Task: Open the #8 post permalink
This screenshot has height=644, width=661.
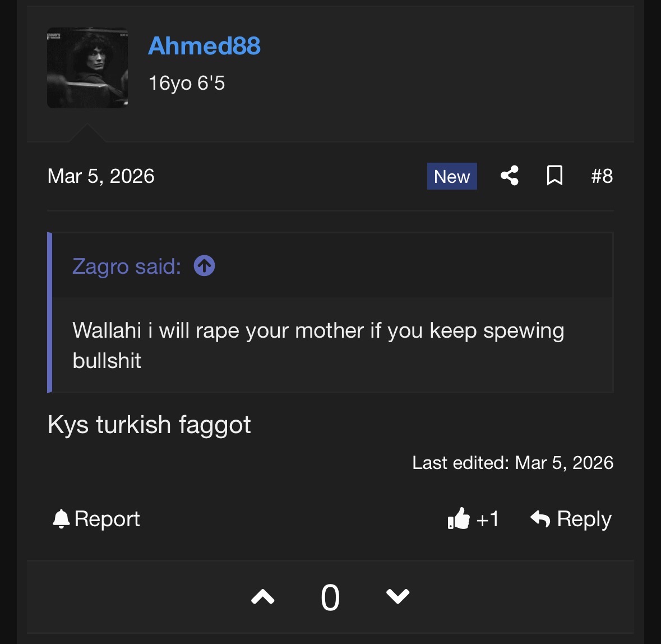Action: point(602,176)
